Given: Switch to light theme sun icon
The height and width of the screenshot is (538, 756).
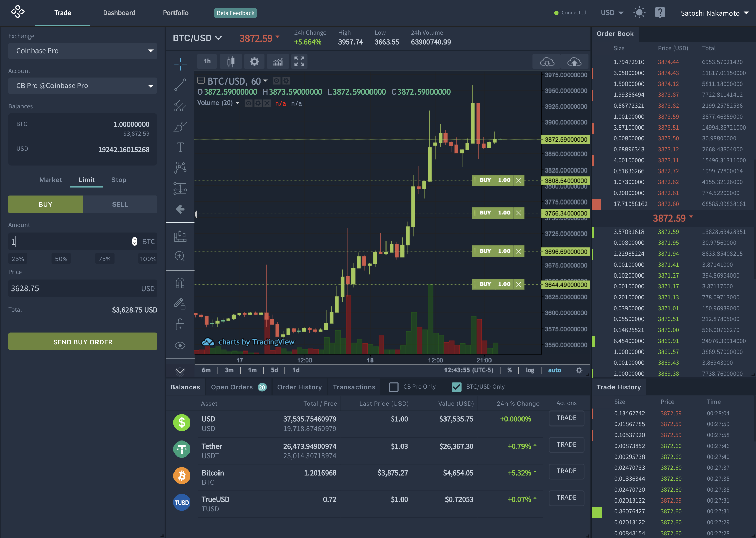Looking at the screenshot, I should point(639,13).
